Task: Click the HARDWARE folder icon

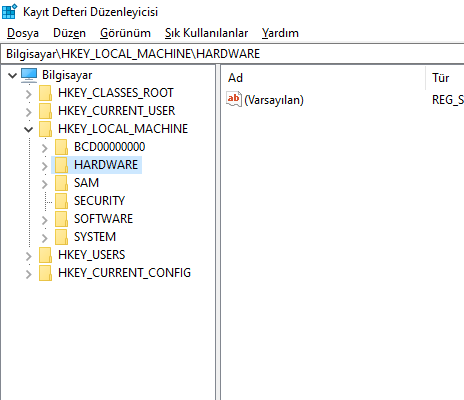Action: pyautogui.click(x=61, y=165)
